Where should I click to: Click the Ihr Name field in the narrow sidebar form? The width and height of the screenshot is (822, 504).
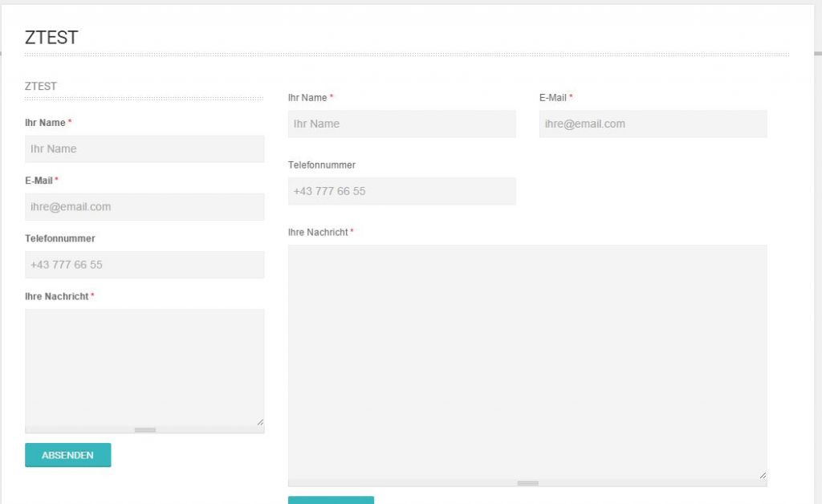pyautogui.click(x=144, y=148)
